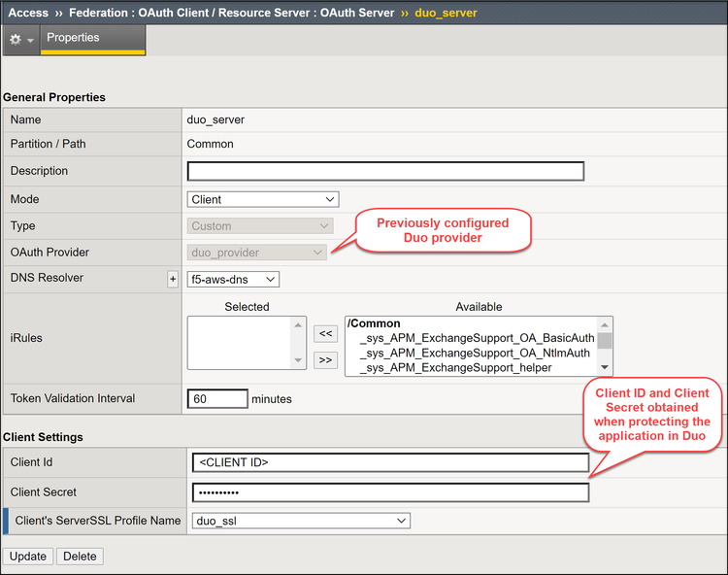Click the Token Validation Interval field

217,398
